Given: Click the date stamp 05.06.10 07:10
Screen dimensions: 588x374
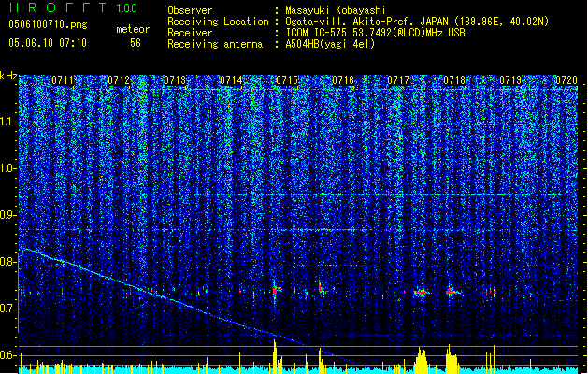Looking at the screenshot, I should [48, 43].
